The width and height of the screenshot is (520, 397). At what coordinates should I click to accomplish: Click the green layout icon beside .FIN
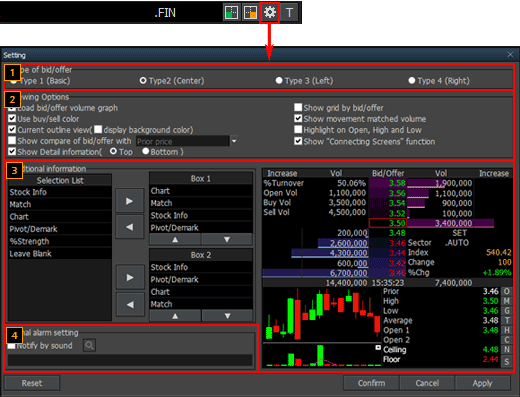[231, 13]
